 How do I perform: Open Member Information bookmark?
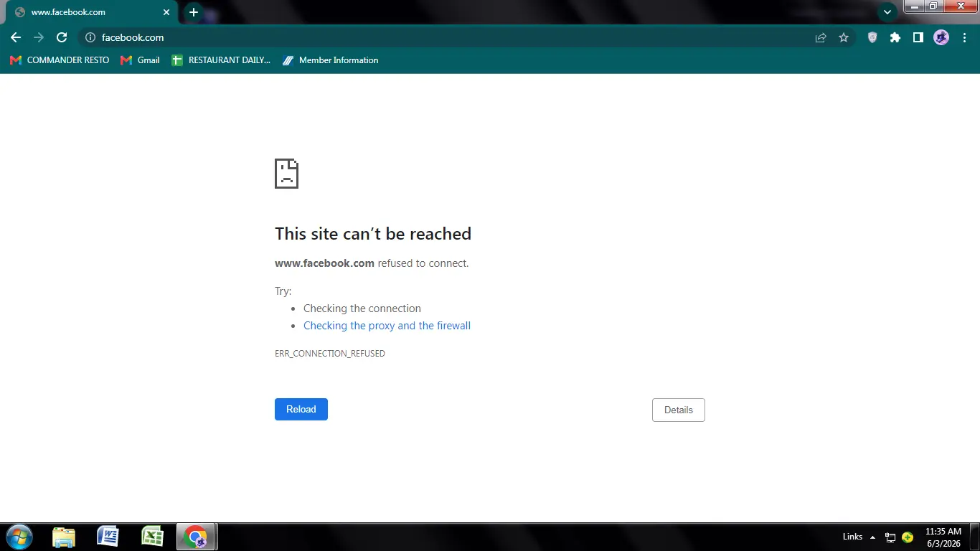[x=330, y=60]
